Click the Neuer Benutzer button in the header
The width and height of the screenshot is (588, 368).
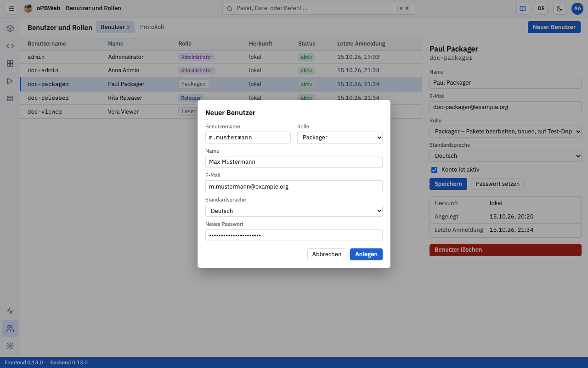pos(554,27)
